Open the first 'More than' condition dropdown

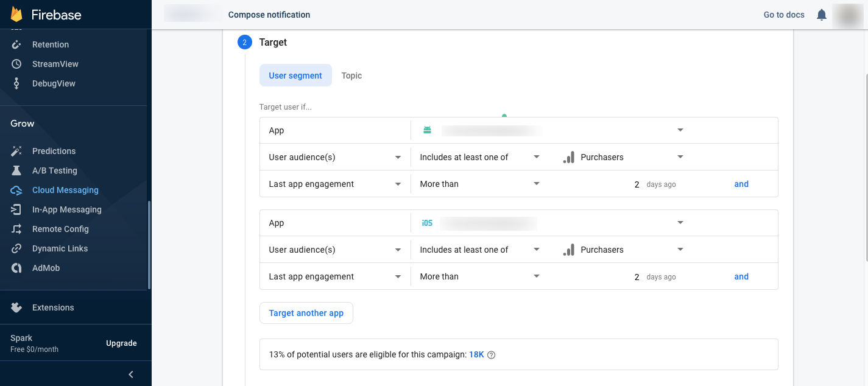(x=536, y=184)
